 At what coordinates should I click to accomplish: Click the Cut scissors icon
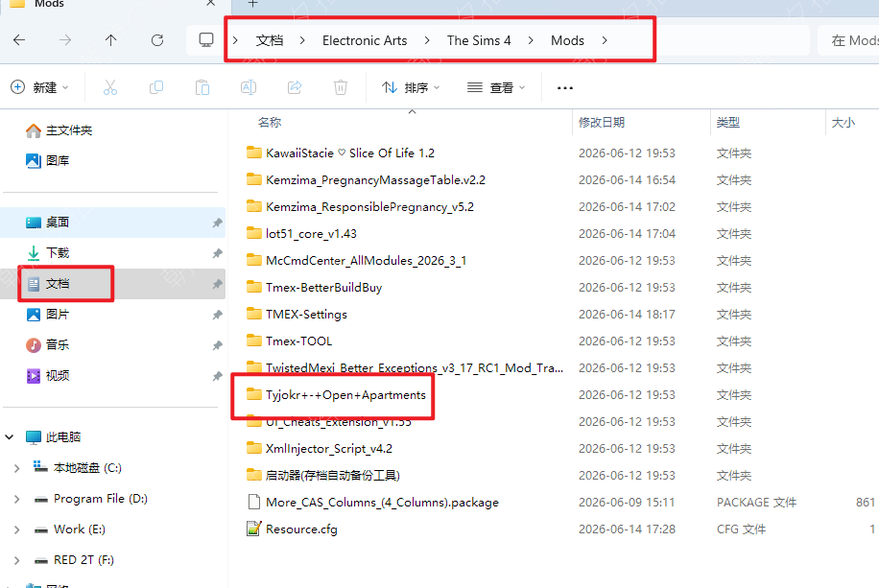coord(110,87)
